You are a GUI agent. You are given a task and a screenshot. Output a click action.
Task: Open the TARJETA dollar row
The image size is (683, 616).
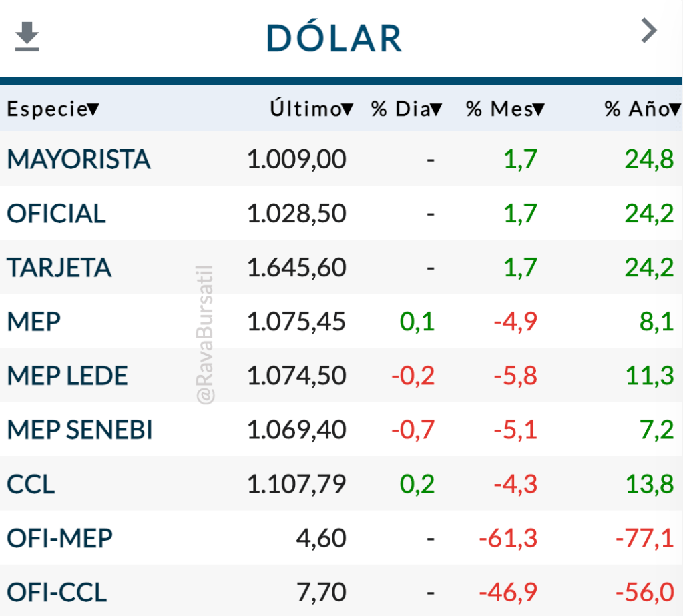click(x=59, y=268)
